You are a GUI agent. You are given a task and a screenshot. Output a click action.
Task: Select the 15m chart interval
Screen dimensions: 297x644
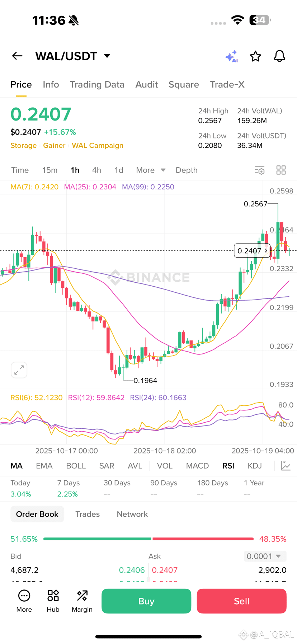[x=50, y=170]
